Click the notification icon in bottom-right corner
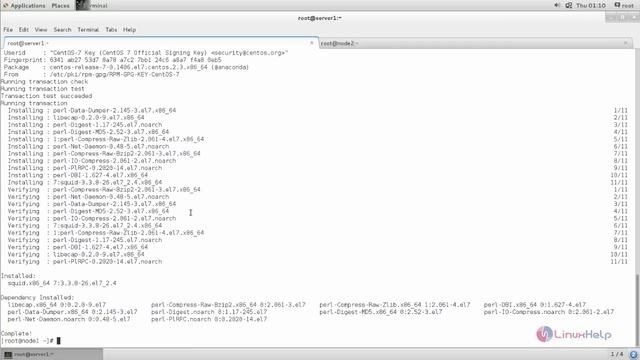The image size is (640, 360). [x=633, y=354]
